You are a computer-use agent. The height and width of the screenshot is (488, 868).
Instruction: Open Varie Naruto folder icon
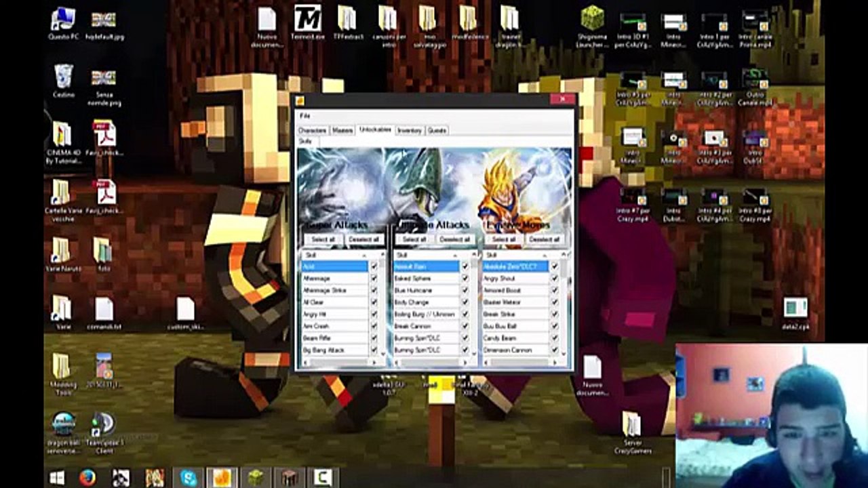tap(63, 254)
